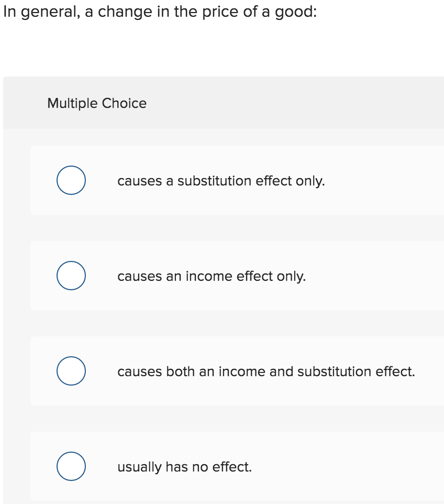Image resolution: width=444 pixels, height=504 pixels.
Task: Click the word 'substitution' in the first answer option
Action: pos(215,181)
